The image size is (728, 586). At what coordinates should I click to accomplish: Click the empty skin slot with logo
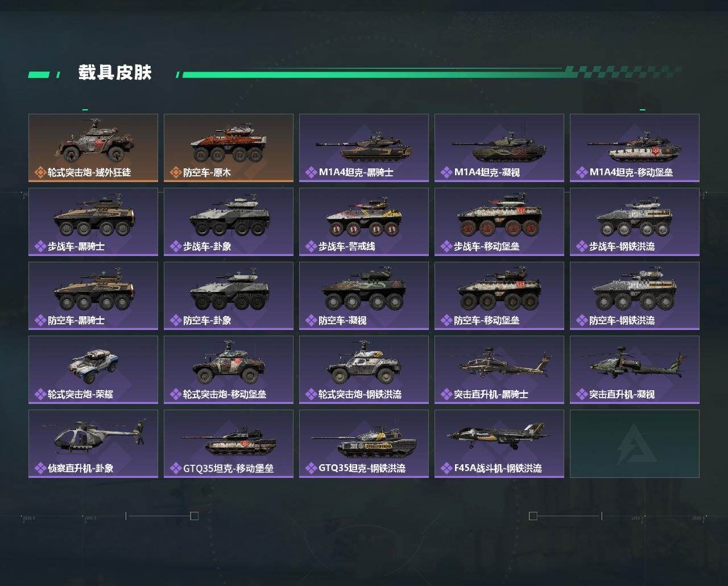[x=635, y=444]
